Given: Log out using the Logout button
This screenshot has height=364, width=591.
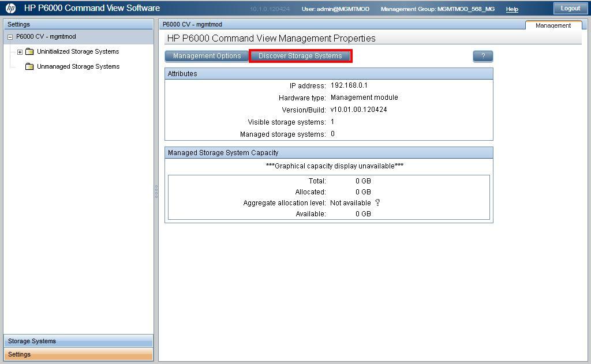Looking at the screenshot, I should tap(570, 8).
